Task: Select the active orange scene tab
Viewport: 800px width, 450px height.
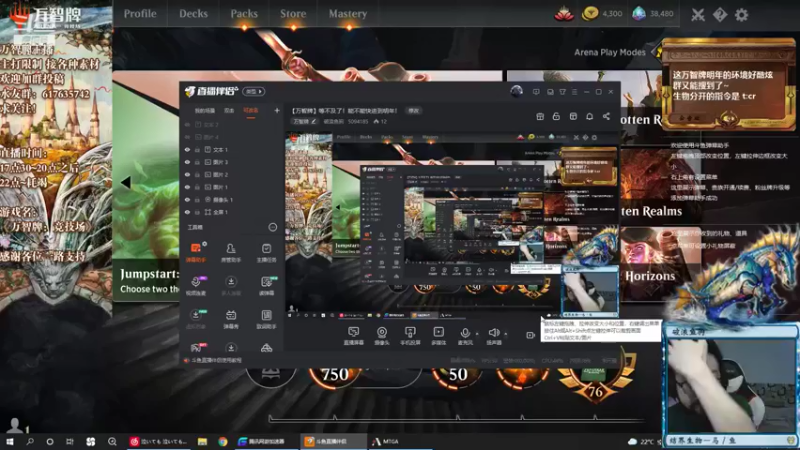Action: [x=251, y=111]
